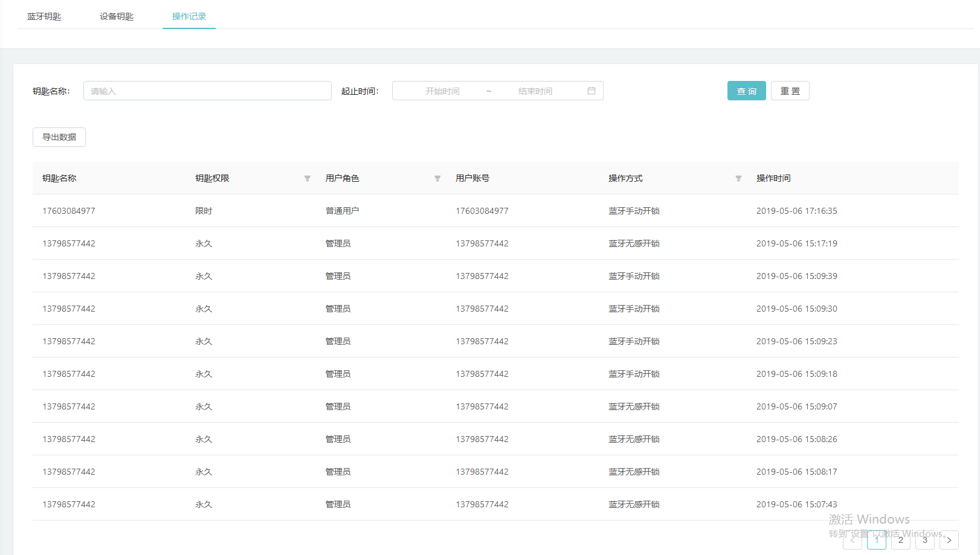Screen dimensions: 980x555
Task: Pick the 结束时间 end date field
Action: [535, 91]
